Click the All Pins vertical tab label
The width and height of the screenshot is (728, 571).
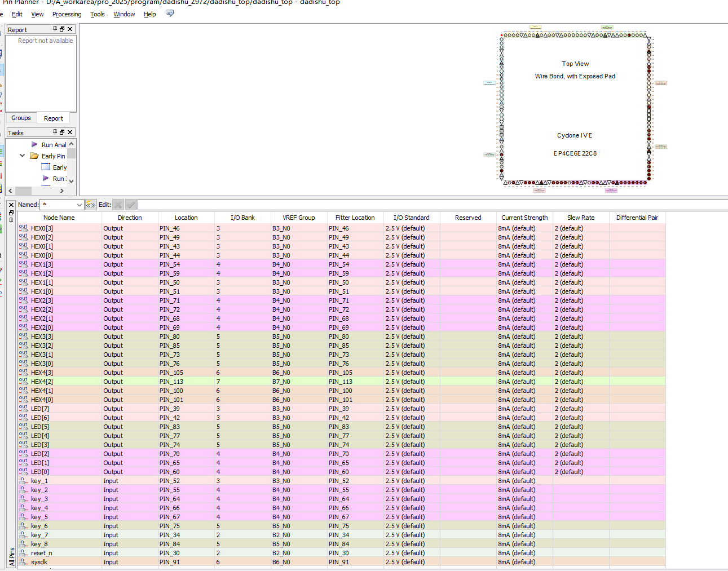(x=12, y=556)
